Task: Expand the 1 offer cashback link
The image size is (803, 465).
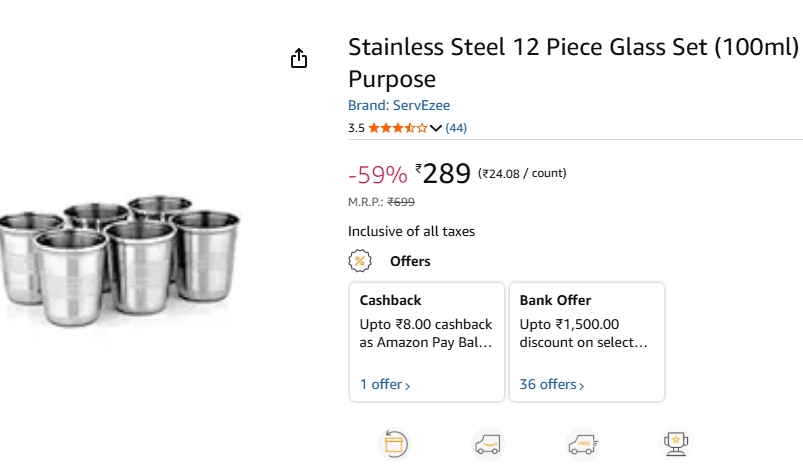Action: (385, 384)
